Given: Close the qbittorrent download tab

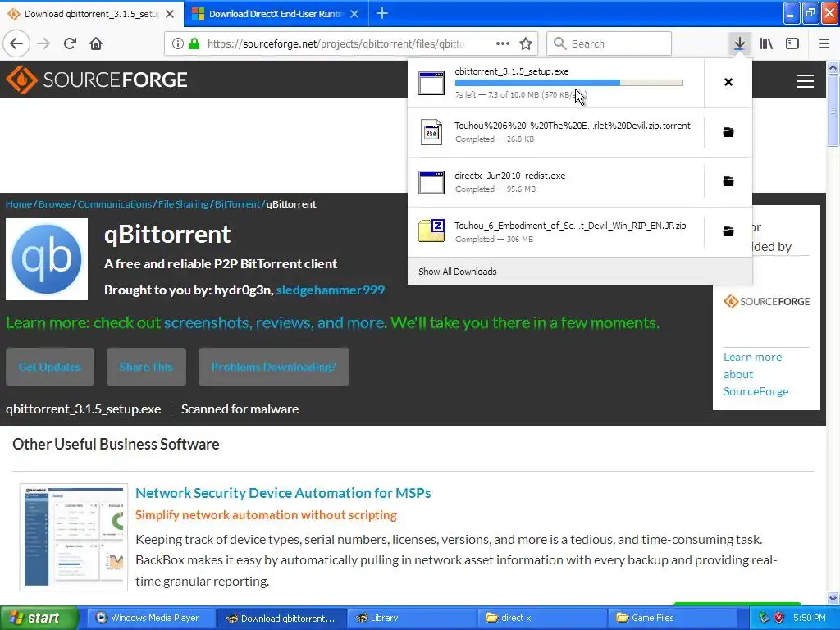Looking at the screenshot, I should pyautogui.click(x=170, y=14).
